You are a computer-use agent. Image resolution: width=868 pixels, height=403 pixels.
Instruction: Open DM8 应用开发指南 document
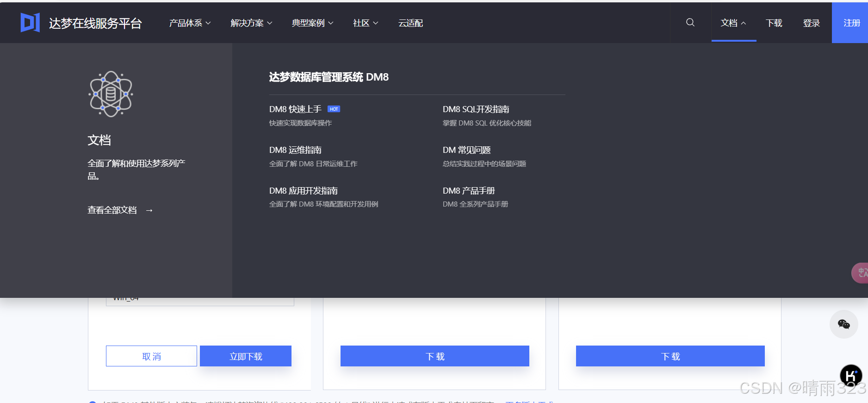point(304,191)
